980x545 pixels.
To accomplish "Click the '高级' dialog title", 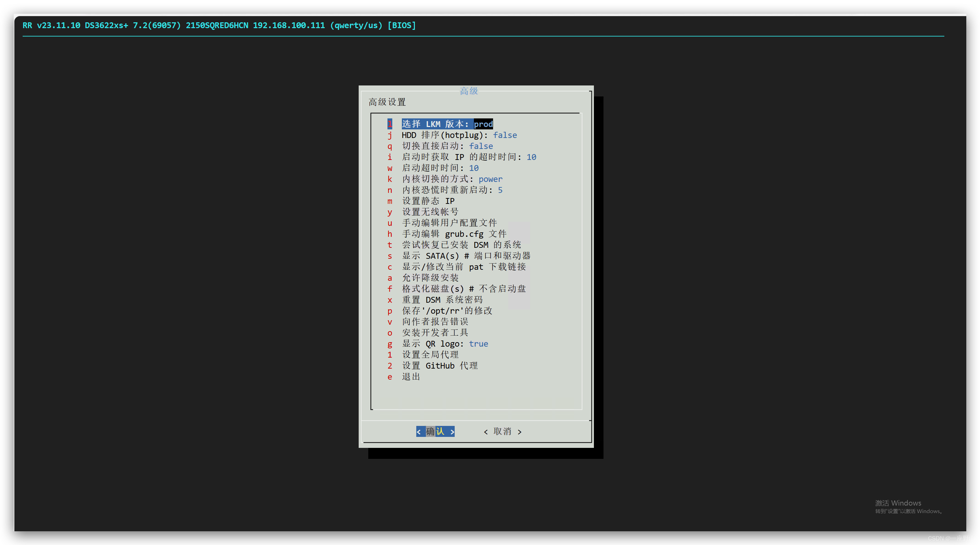I will [469, 91].
